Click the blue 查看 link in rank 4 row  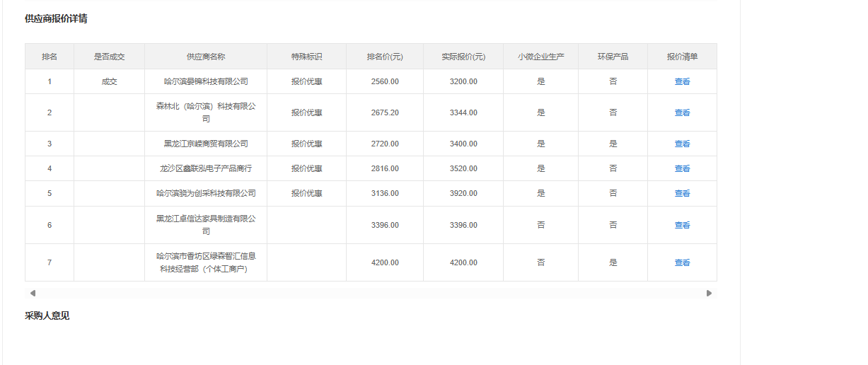click(x=682, y=168)
